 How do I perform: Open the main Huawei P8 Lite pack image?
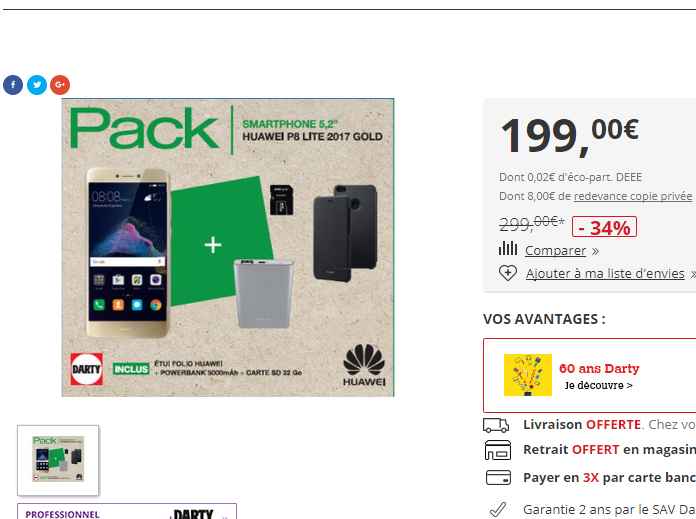click(x=228, y=247)
